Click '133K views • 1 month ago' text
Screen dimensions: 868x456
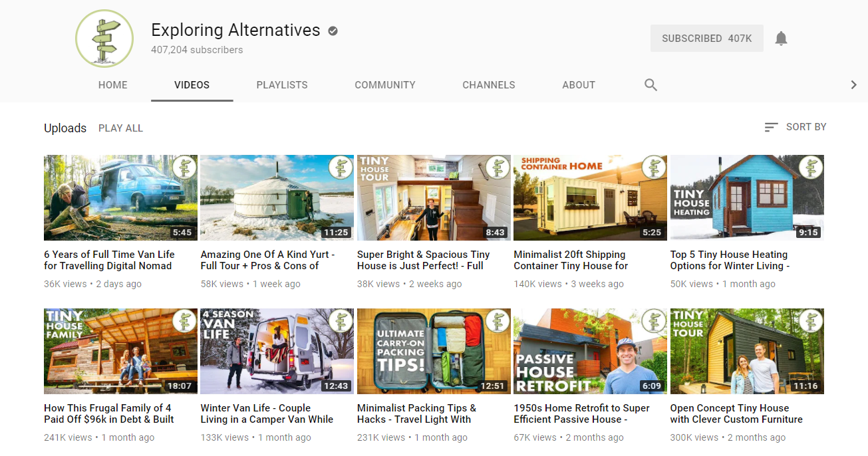(x=255, y=437)
